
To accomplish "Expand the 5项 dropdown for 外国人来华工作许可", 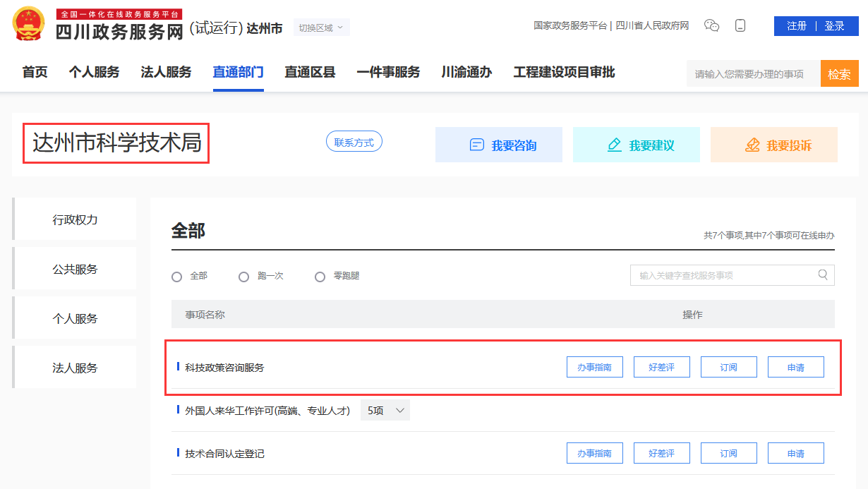I will (385, 411).
